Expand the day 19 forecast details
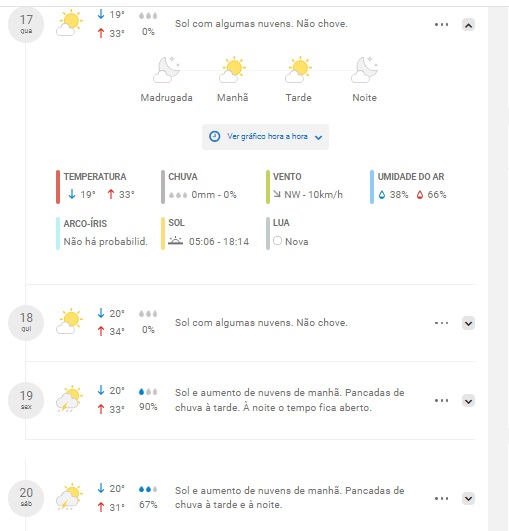The width and height of the screenshot is (509, 531). pos(468,401)
